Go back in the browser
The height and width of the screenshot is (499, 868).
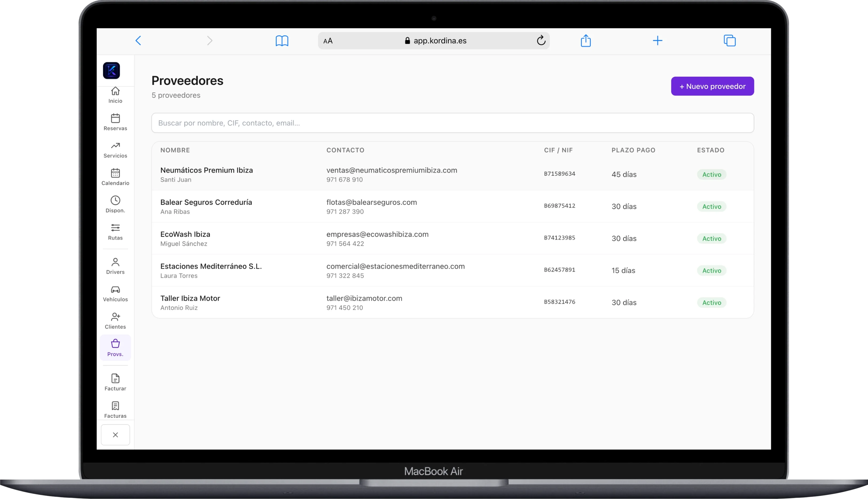pyautogui.click(x=138, y=41)
